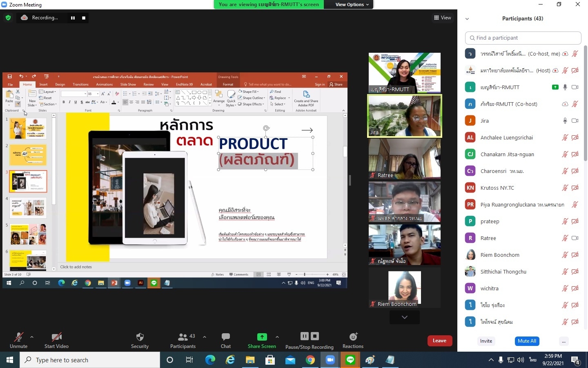Click the Invite button
Screen dimensions: 588x368
pos(486,341)
